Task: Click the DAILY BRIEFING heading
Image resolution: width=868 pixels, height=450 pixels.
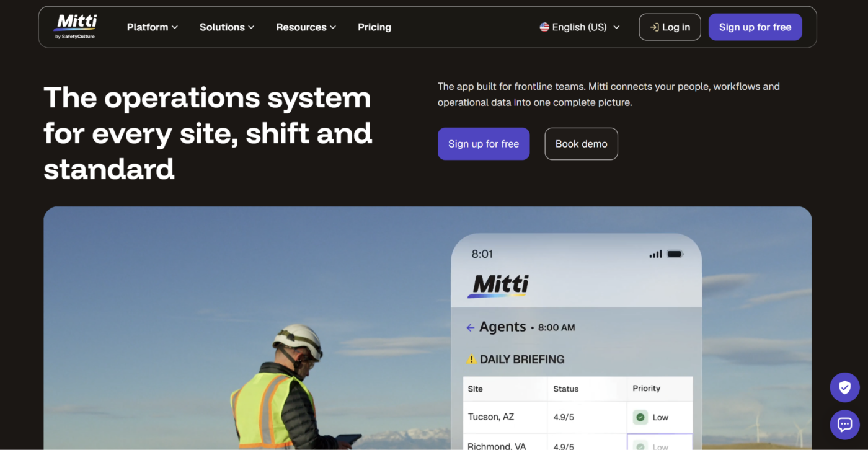Action: [522, 359]
